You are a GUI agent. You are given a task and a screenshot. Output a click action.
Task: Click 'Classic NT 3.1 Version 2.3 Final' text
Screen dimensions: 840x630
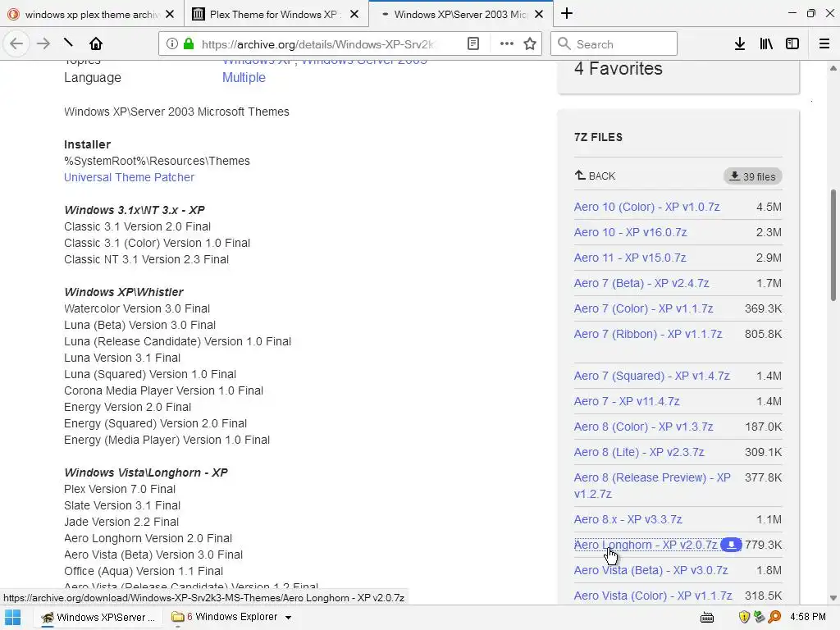tap(146, 259)
